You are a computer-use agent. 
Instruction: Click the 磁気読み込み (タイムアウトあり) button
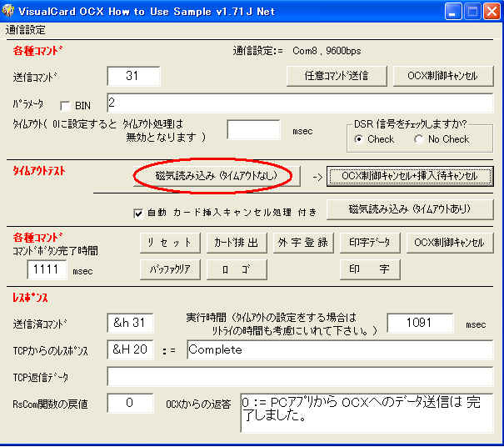pyautogui.click(x=410, y=209)
